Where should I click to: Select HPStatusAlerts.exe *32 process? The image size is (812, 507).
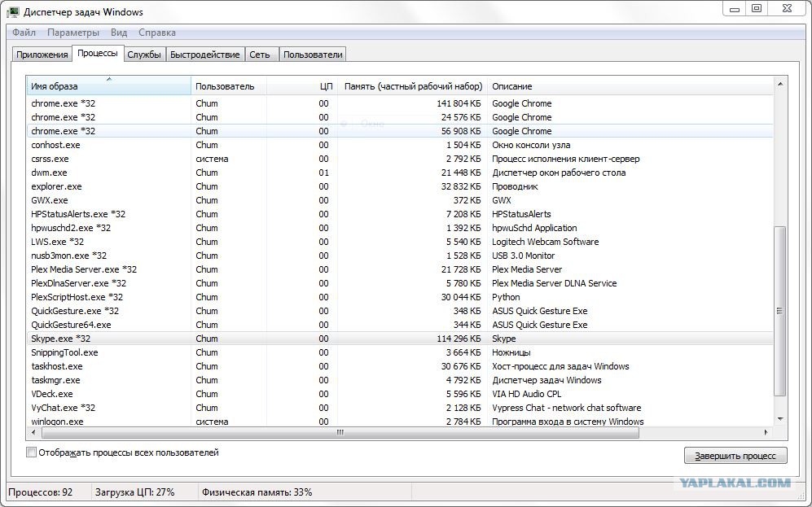coord(400,214)
